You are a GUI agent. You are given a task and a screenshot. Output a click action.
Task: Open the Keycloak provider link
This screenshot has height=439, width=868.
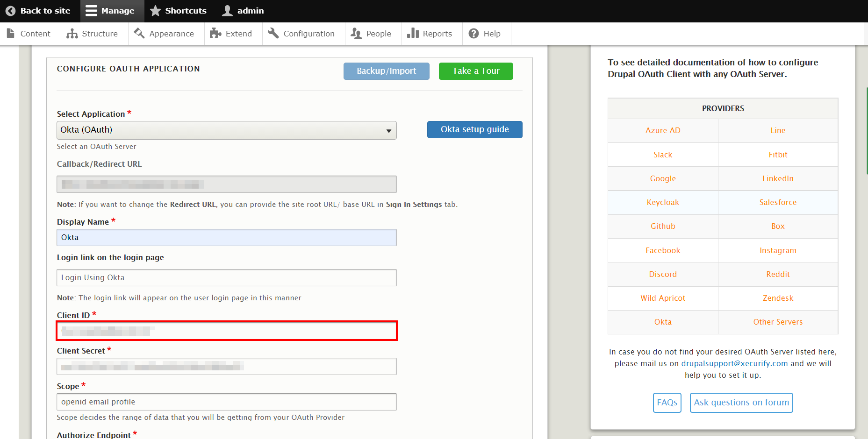coord(662,202)
